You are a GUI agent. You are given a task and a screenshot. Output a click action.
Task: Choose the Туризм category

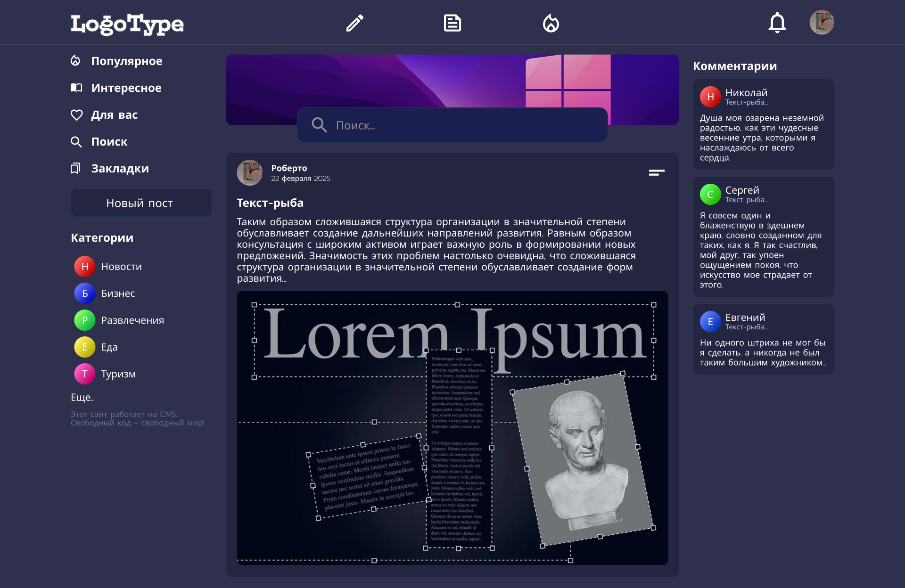click(118, 374)
